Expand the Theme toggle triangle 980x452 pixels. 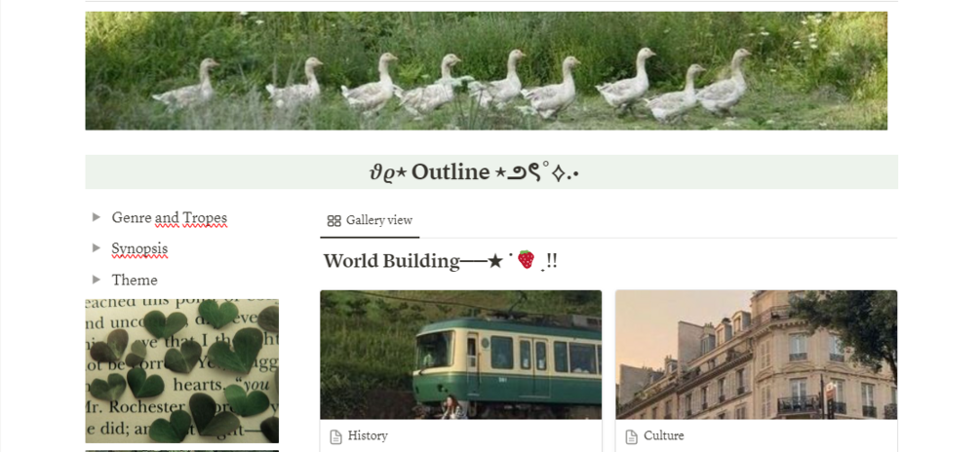click(97, 279)
